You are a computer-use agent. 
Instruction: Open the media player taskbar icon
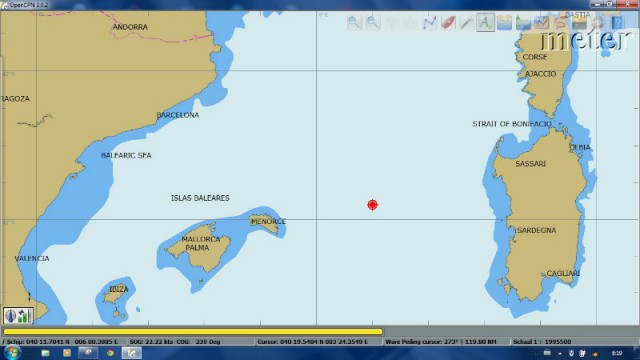pyautogui.click(x=67, y=353)
